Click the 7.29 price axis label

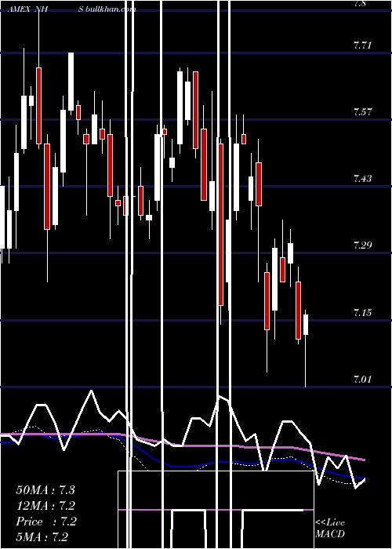pyautogui.click(x=362, y=245)
